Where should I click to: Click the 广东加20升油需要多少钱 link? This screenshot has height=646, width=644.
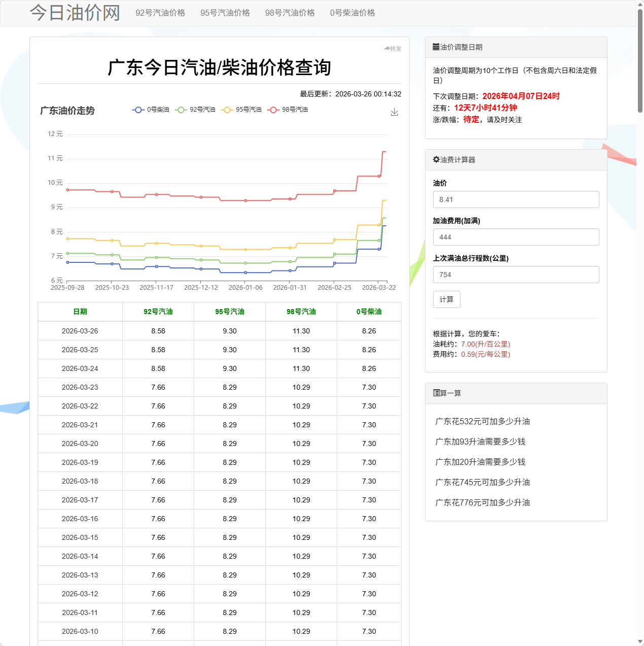[480, 462]
